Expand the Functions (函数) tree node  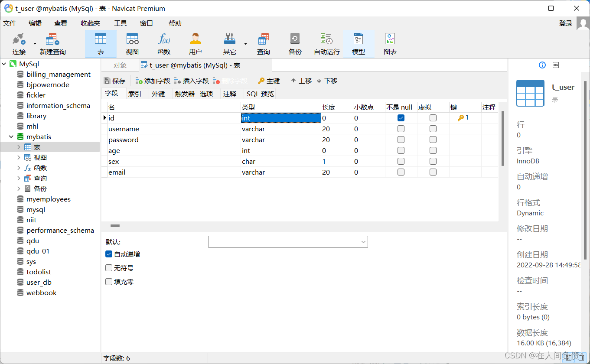19,168
